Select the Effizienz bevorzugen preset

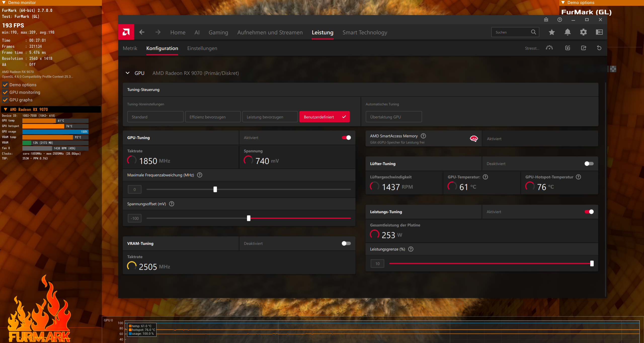click(x=213, y=117)
